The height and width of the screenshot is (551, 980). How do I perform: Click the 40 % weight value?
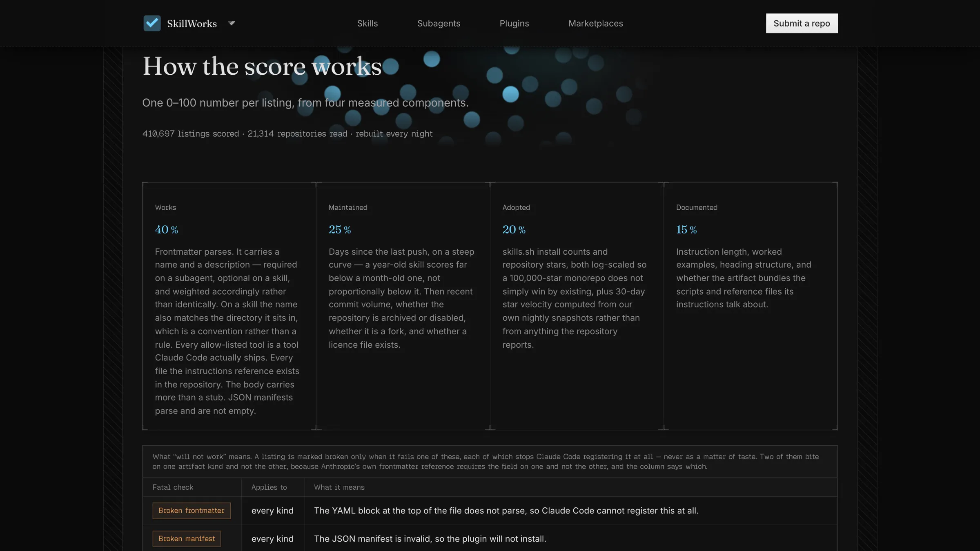[167, 229]
